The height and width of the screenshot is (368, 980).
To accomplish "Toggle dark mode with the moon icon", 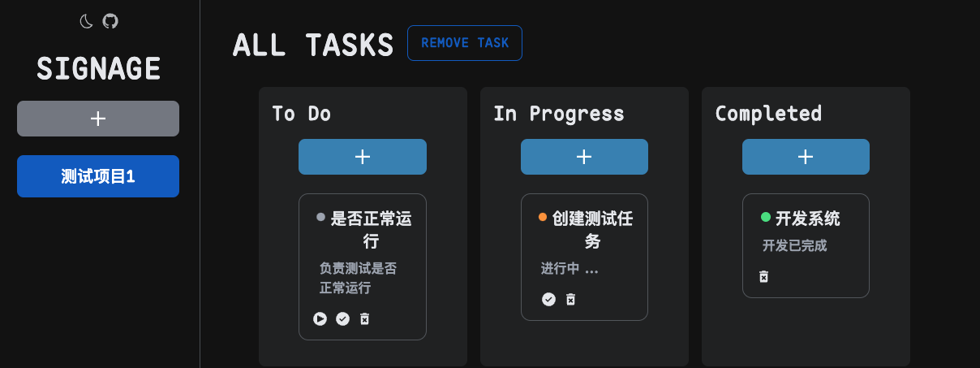I will click(x=86, y=21).
